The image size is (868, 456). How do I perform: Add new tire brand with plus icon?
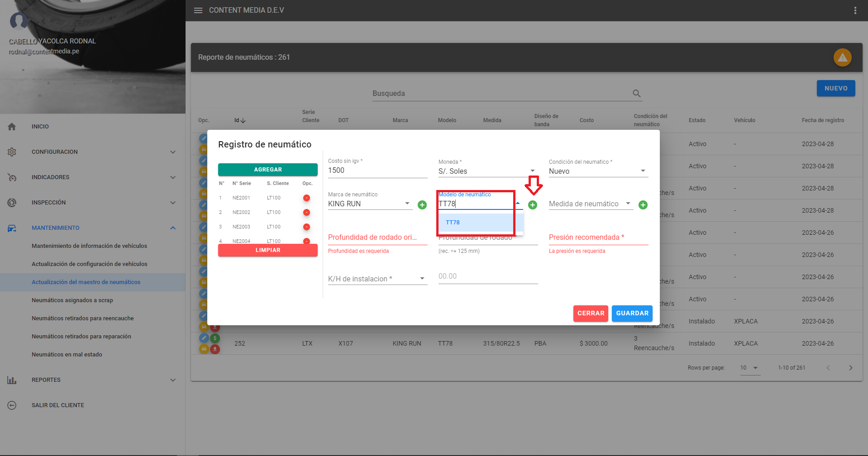[422, 205]
